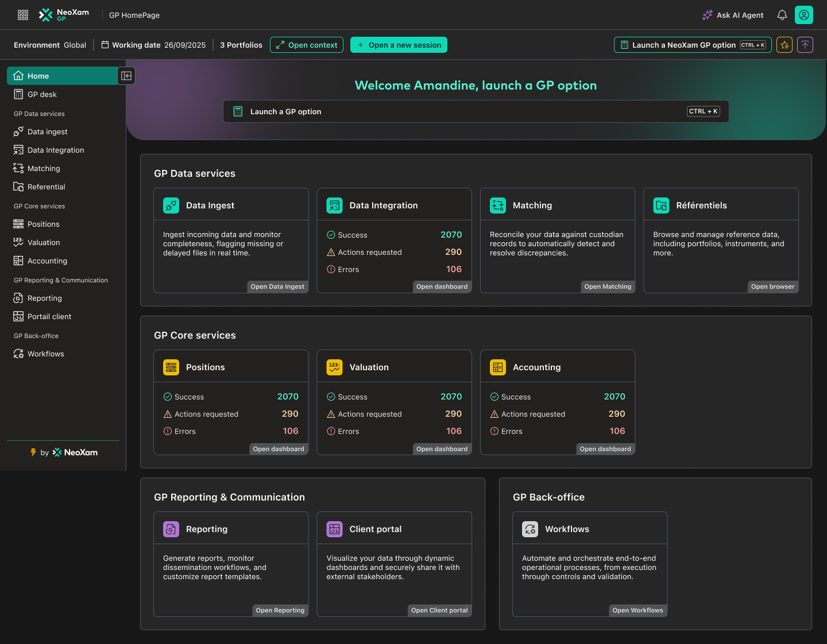Open GP desk in the sidebar
This screenshot has height=644, width=827.
(x=63, y=94)
